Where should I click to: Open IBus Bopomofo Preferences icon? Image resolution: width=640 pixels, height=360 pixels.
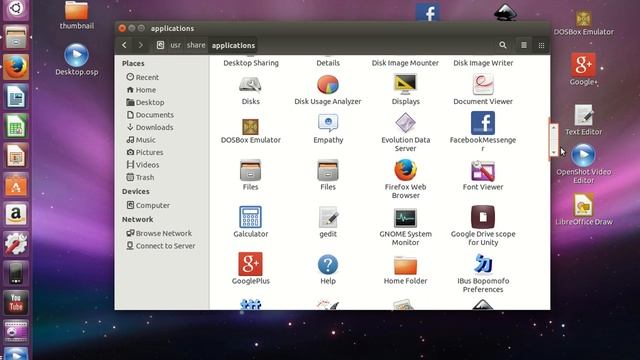tap(483, 264)
